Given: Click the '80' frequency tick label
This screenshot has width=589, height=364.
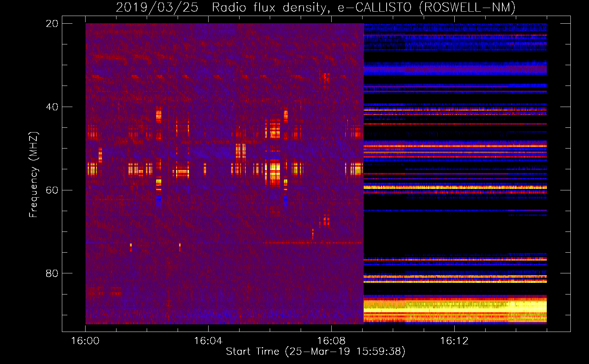Looking at the screenshot, I should [x=52, y=273].
